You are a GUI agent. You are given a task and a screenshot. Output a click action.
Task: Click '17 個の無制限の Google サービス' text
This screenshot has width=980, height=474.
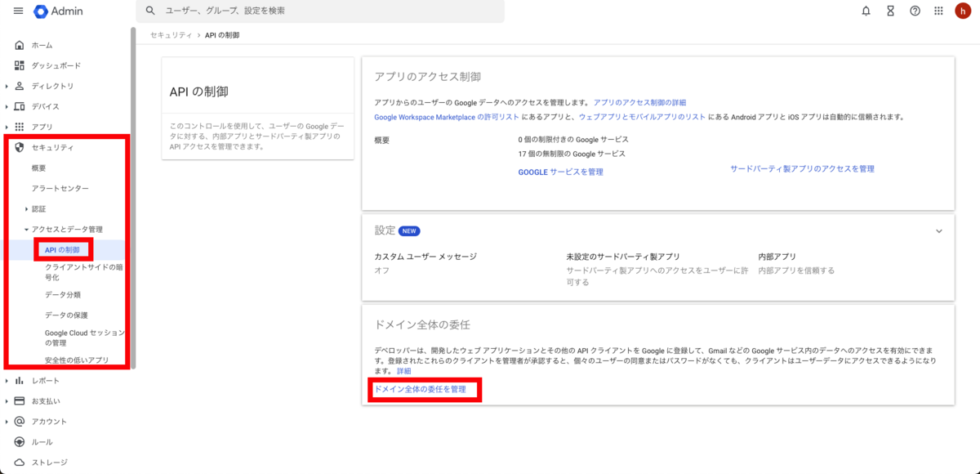pos(572,154)
